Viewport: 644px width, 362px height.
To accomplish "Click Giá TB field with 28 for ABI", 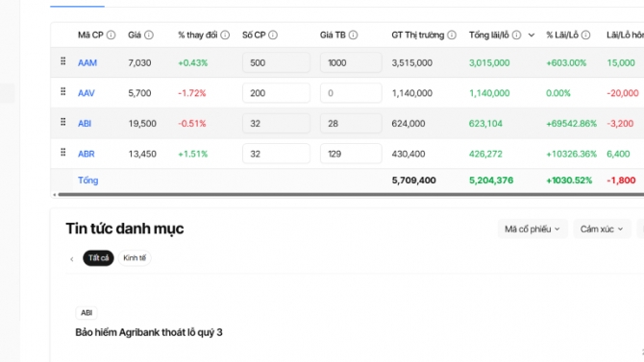I will [x=351, y=124].
